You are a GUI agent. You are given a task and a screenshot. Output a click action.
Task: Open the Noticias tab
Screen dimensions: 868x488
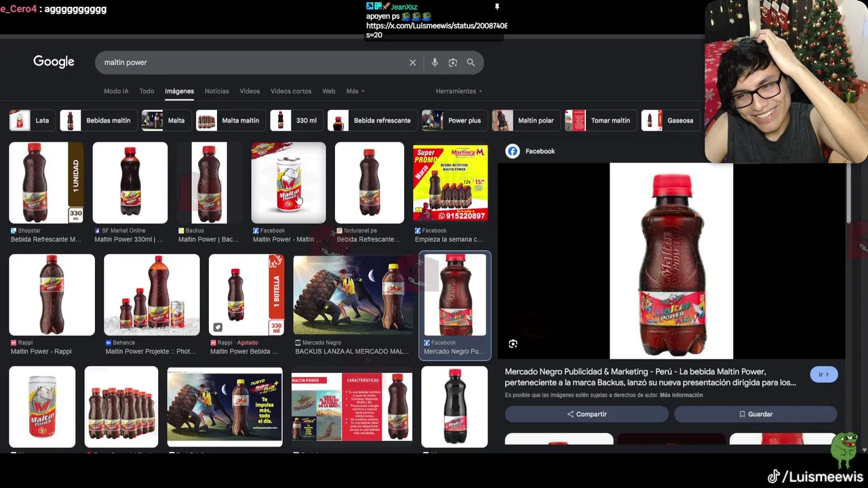coord(217,91)
